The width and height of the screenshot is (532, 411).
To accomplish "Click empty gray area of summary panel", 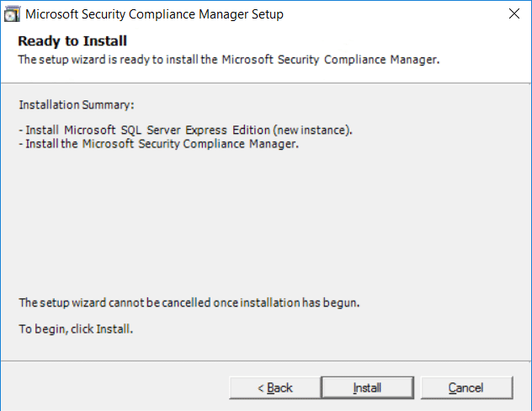I will [x=264, y=221].
